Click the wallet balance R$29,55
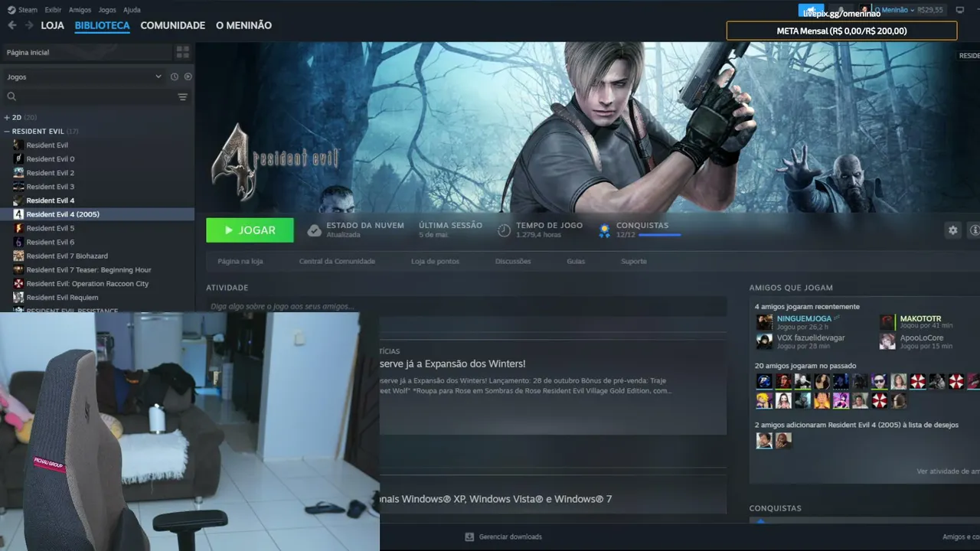This screenshot has width=980, height=551. click(930, 10)
